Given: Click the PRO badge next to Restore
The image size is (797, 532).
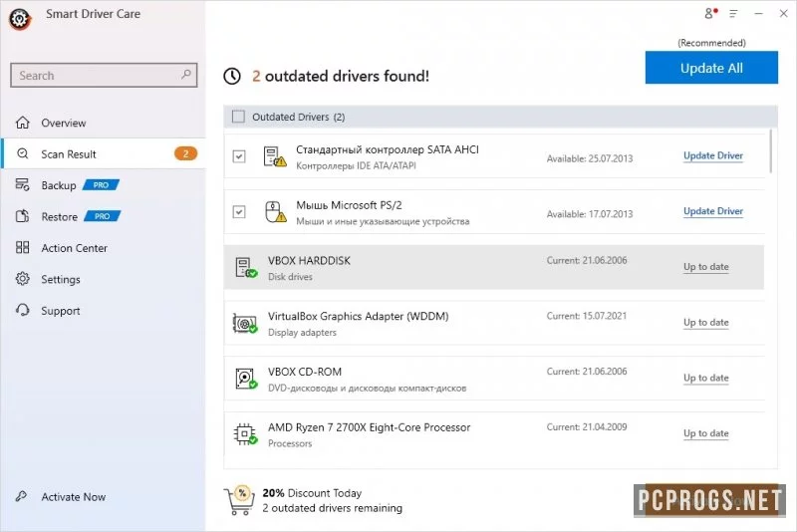Looking at the screenshot, I should (x=102, y=216).
